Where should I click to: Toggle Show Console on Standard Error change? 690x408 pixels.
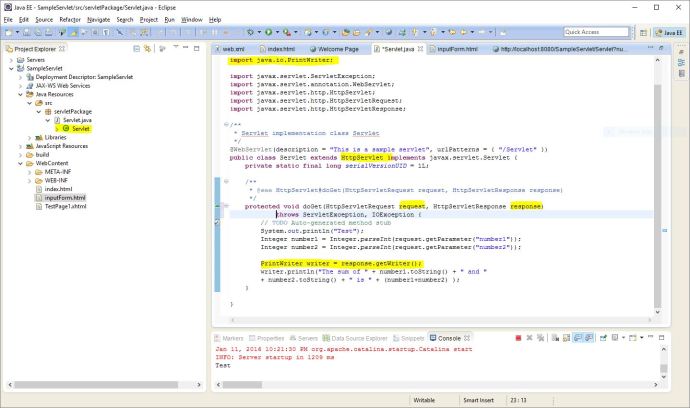pos(588,338)
